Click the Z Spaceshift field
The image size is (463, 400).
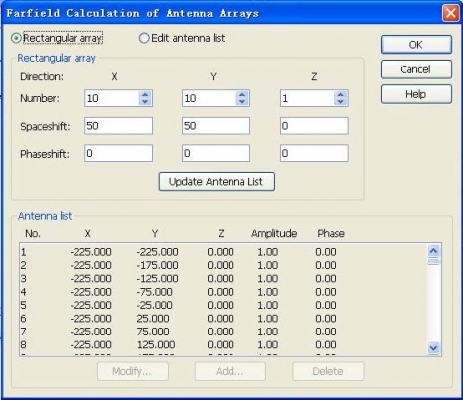click(314, 126)
